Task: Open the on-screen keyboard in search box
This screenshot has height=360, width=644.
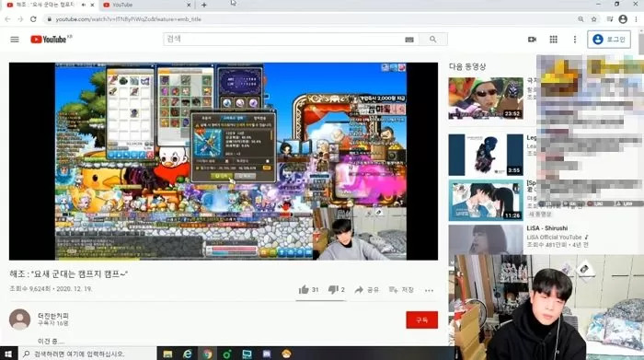Action: pyautogui.click(x=409, y=40)
